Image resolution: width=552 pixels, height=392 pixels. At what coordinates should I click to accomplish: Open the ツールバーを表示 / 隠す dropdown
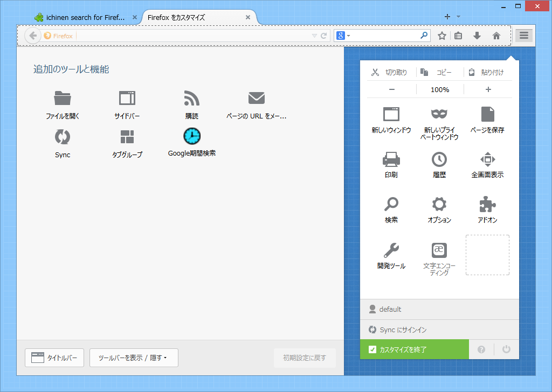click(133, 358)
